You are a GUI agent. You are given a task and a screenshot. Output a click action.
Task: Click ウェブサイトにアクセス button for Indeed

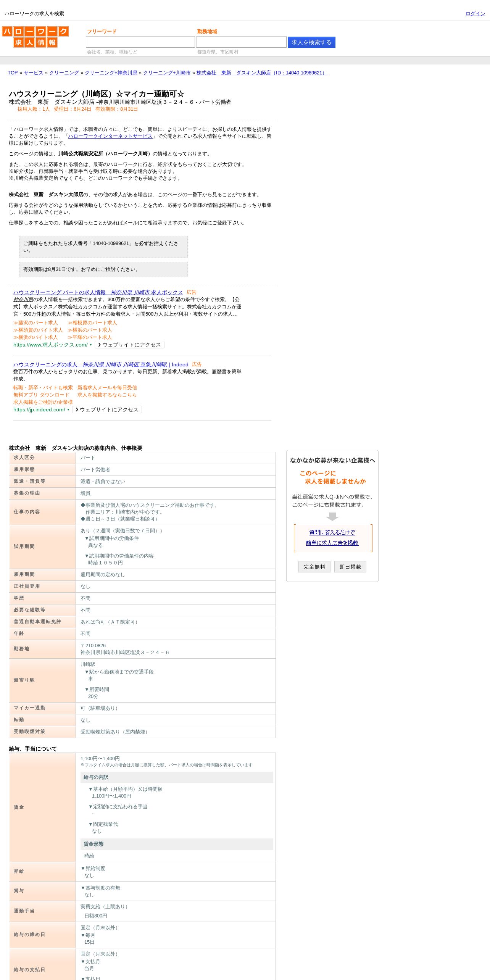pyautogui.click(x=107, y=409)
